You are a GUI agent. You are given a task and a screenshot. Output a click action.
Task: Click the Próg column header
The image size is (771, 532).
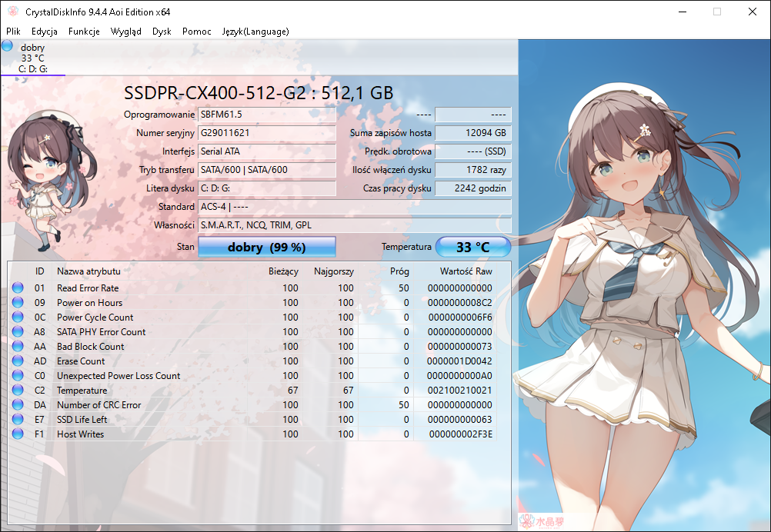(x=399, y=271)
